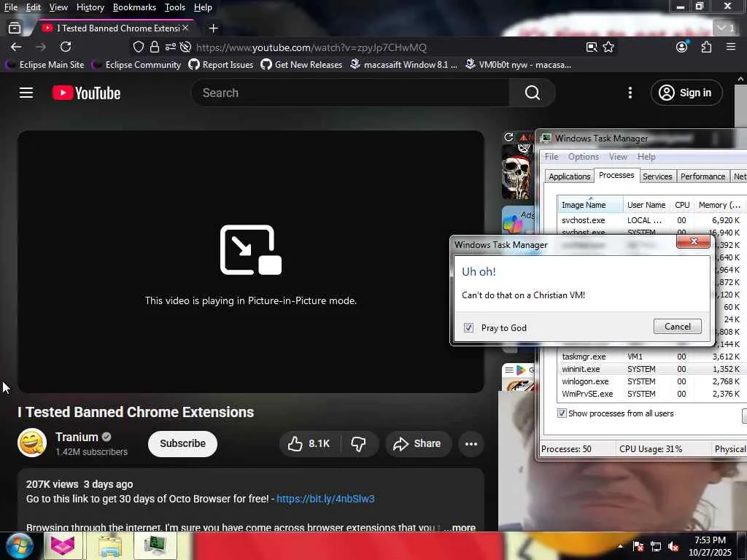Image resolution: width=747 pixels, height=560 pixels.
Task: Toggle the 'Pray to God' checkbox
Action: 468,327
